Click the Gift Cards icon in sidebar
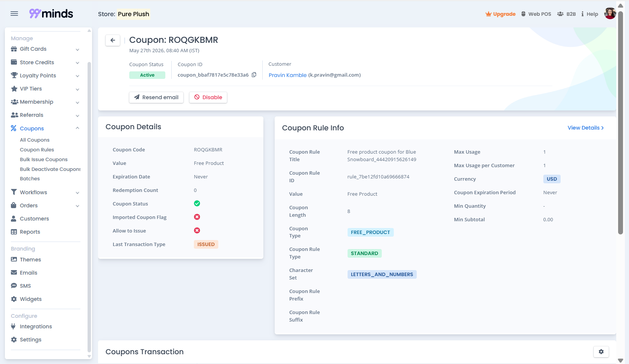The image size is (629, 364). point(14,49)
